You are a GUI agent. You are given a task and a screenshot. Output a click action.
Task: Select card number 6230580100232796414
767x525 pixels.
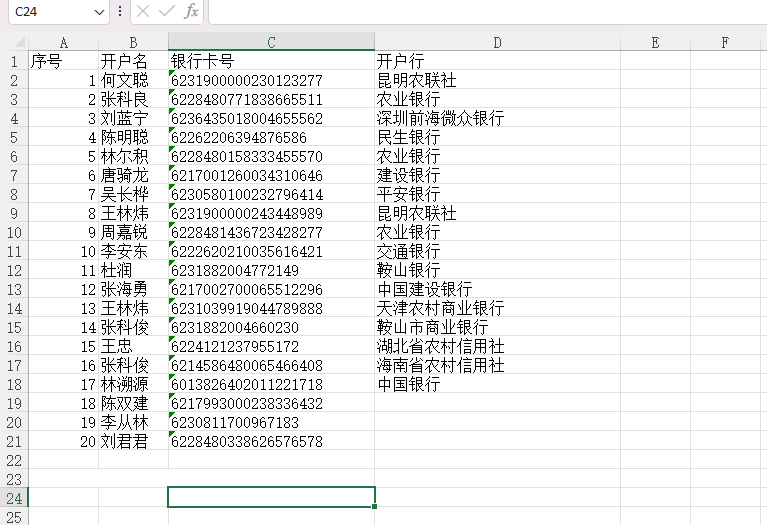(271, 194)
